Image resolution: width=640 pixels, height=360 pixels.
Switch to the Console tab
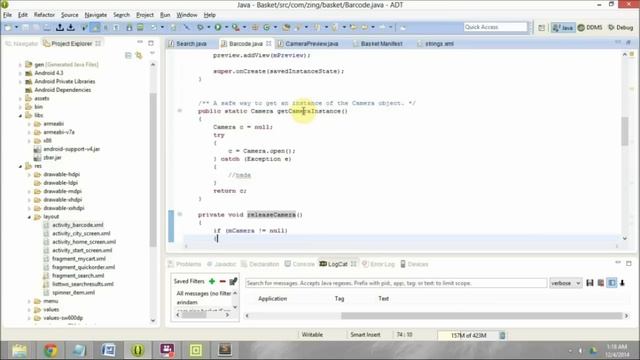[300, 264]
